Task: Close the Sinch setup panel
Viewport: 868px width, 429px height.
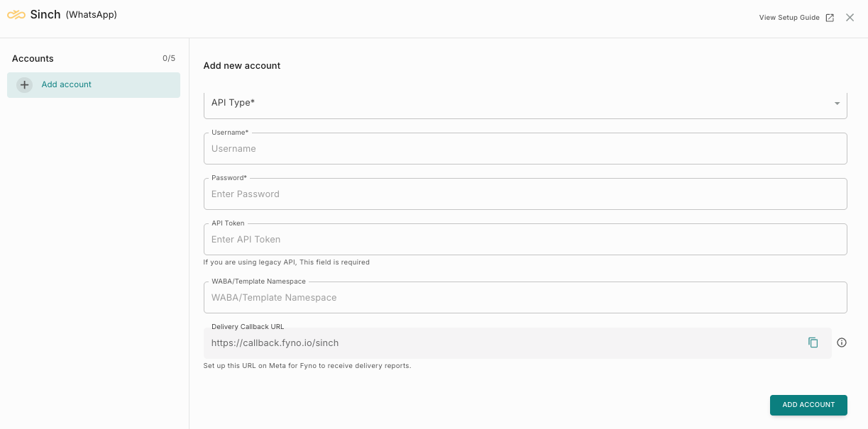Action: pos(850,18)
